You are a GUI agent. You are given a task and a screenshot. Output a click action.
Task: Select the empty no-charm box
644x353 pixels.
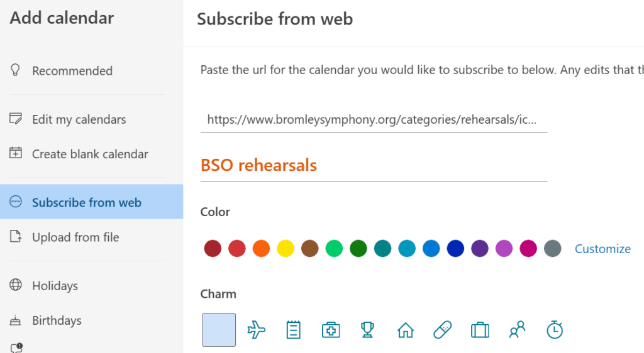tap(219, 330)
